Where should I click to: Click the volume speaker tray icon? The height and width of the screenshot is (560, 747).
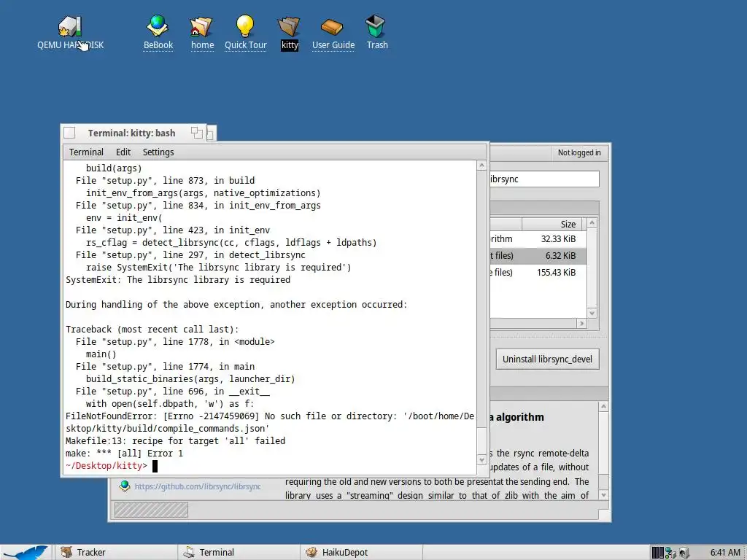(684, 553)
